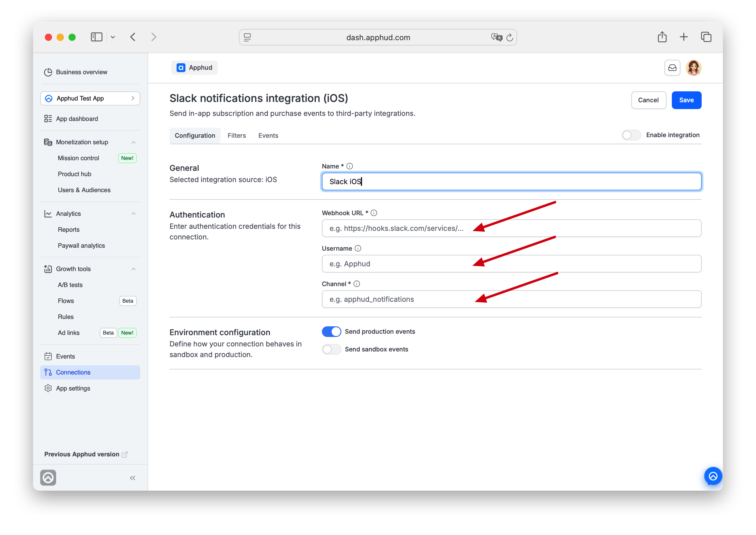Click the dash.apphud.com address bar
The height and width of the screenshot is (535, 756).
pos(378,37)
